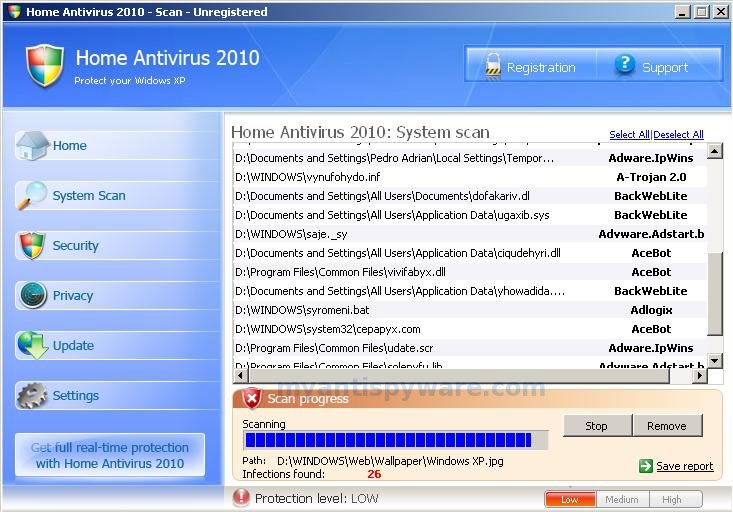Click the Adlogix threat name
Image resolution: width=733 pixels, height=512 pixels.
[x=651, y=310]
